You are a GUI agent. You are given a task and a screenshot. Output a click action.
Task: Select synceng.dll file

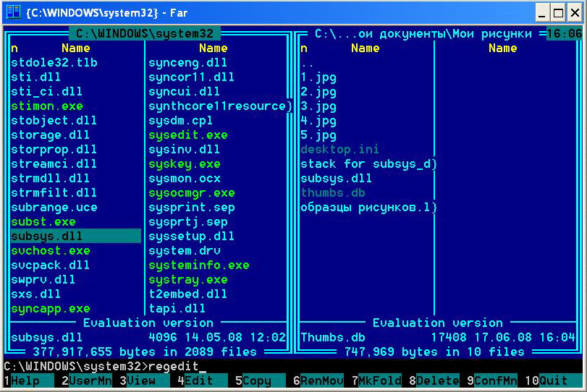[188, 62]
